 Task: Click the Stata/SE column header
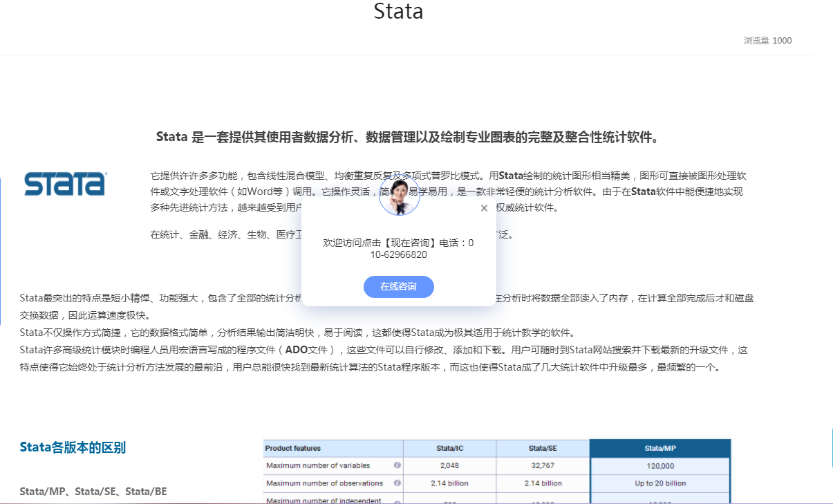point(543,448)
